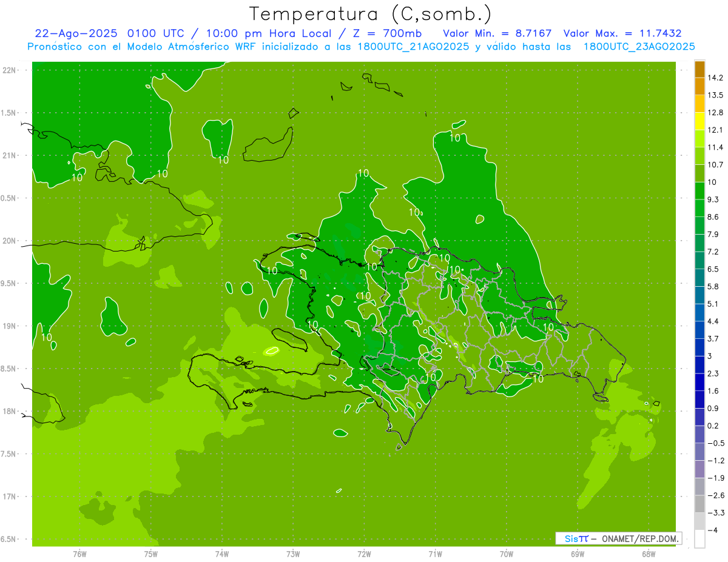This screenshot has width=728, height=562.
Task: Click the legend value '0.2'
Action: (x=713, y=426)
